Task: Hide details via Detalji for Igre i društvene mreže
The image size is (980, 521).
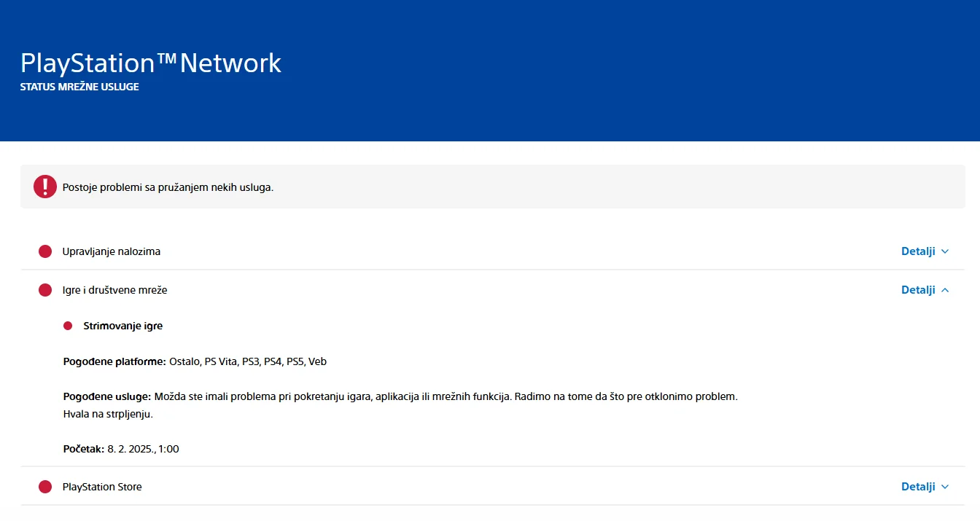Action: click(918, 290)
